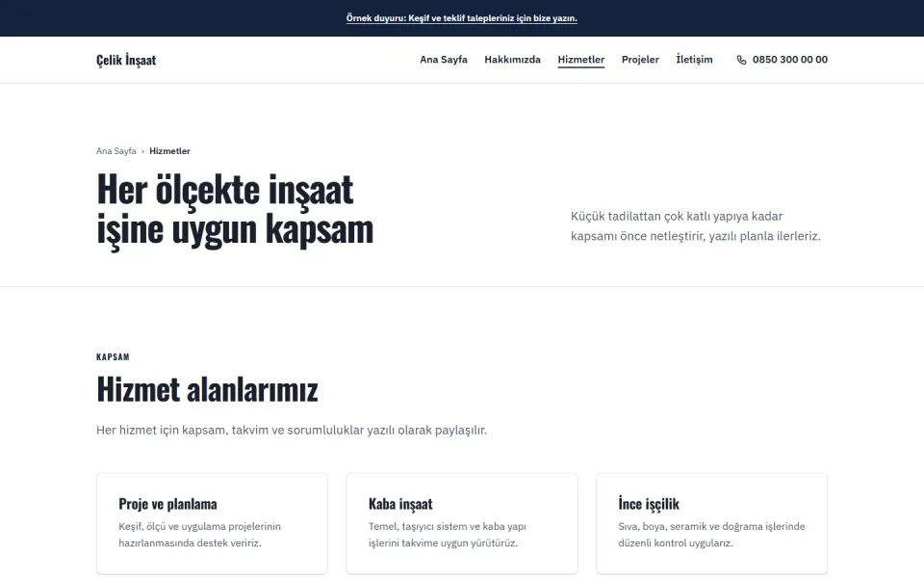Click the Keşif, ölçü ve uygulama description
The image size is (924, 578).
(x=200, y=535)
